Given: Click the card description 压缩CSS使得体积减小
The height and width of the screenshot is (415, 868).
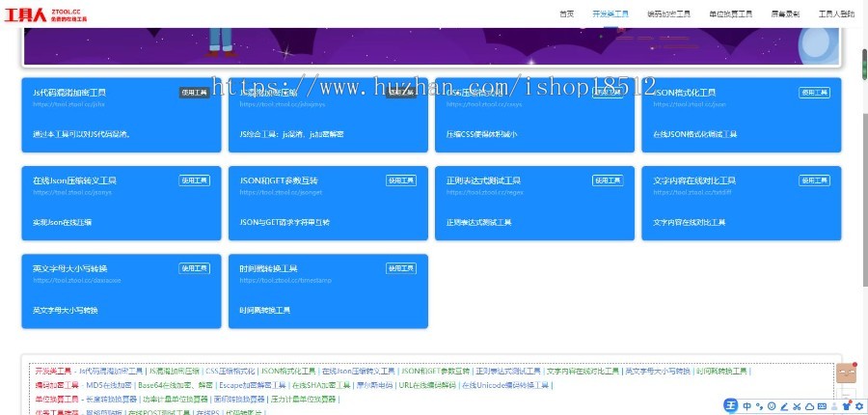Looking at the screenshot, I should [481, 134].
